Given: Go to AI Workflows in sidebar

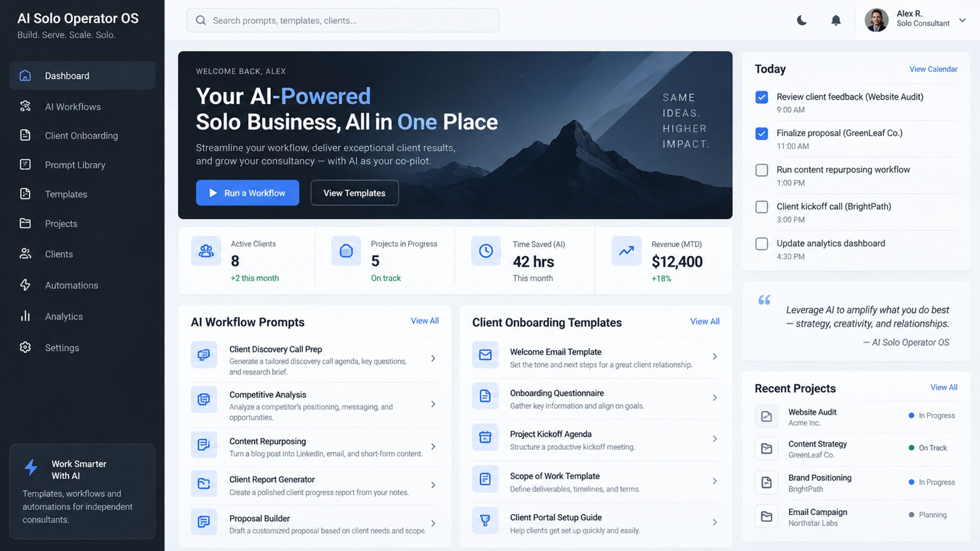Looking at the screenshot, I should click(82, 107).
